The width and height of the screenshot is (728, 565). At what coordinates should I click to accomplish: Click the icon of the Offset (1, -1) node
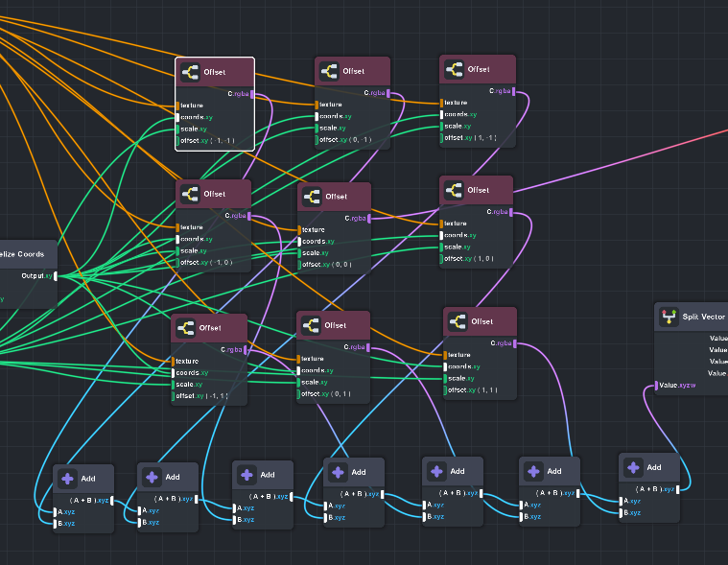click(x=454, y=70)
